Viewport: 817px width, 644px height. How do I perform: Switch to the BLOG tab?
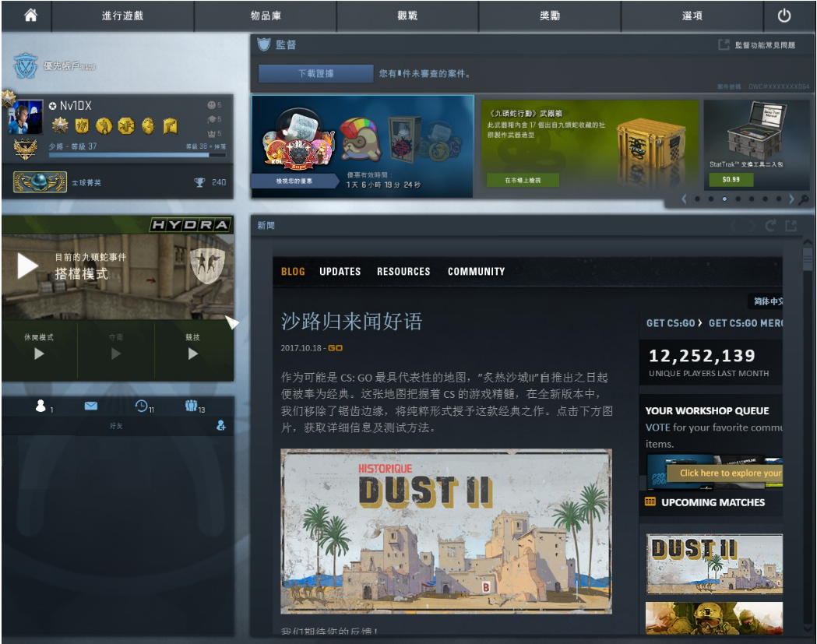click(293, 272)
